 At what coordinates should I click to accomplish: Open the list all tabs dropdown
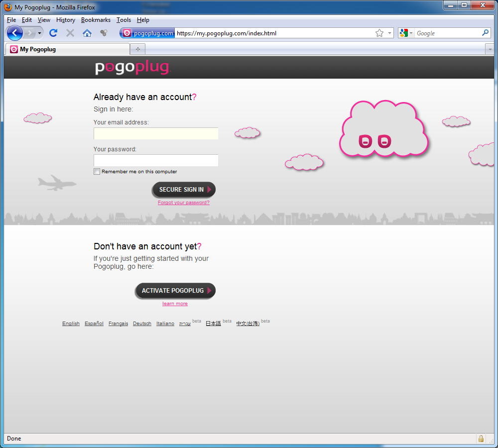[x=490, y=49]
